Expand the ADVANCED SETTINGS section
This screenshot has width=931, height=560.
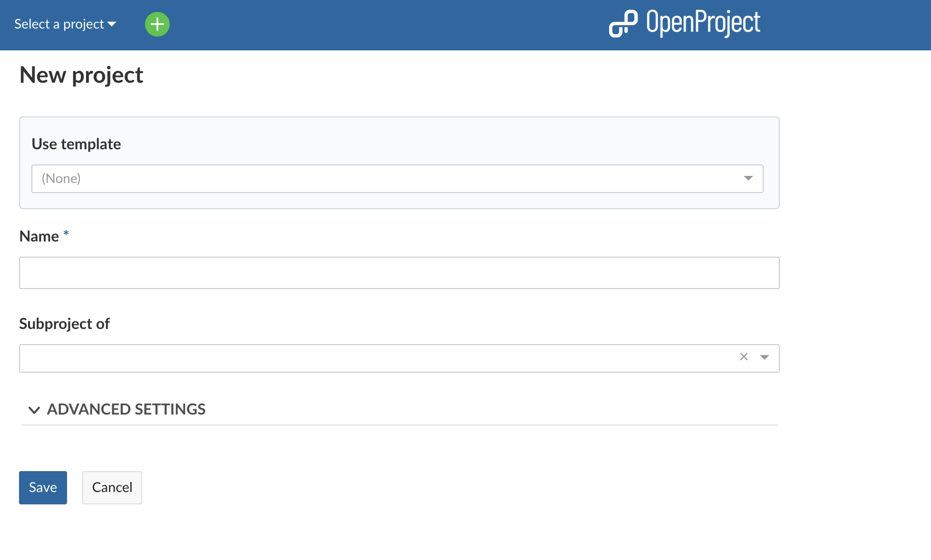pyautogui.click(x=126, y=409)
